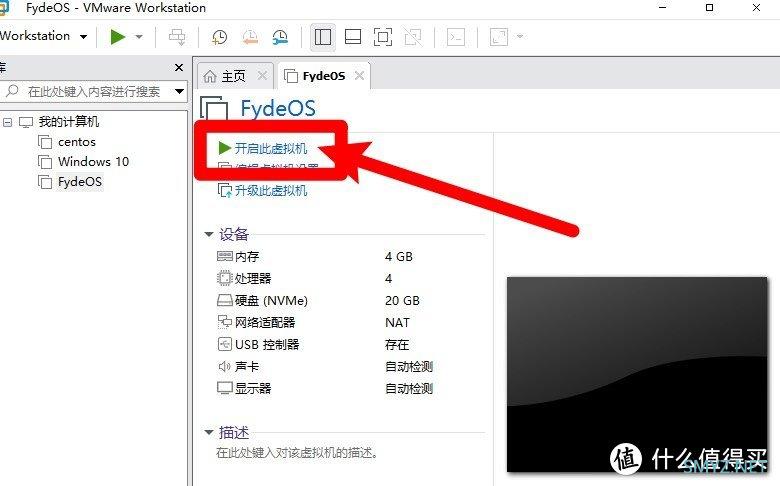Viewport: 780px width, 486px height.
Task: Click the description text input area
Action: coord(297,453)
